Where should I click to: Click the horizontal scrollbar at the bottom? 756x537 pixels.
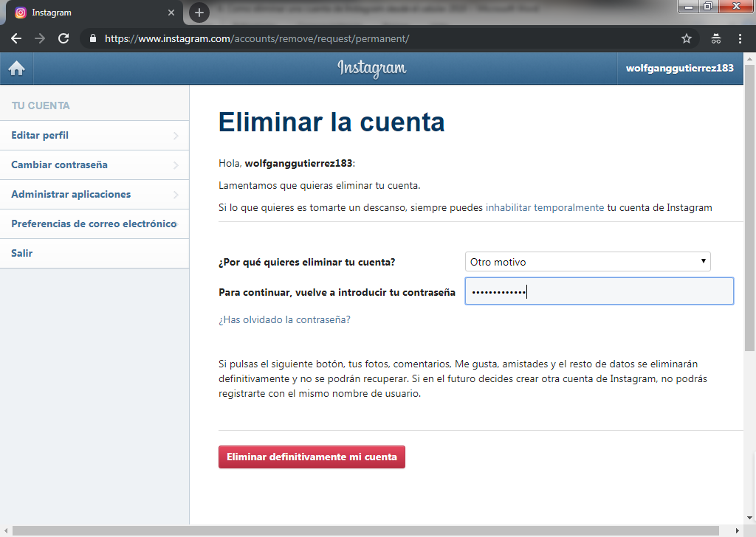click(365, 531)
